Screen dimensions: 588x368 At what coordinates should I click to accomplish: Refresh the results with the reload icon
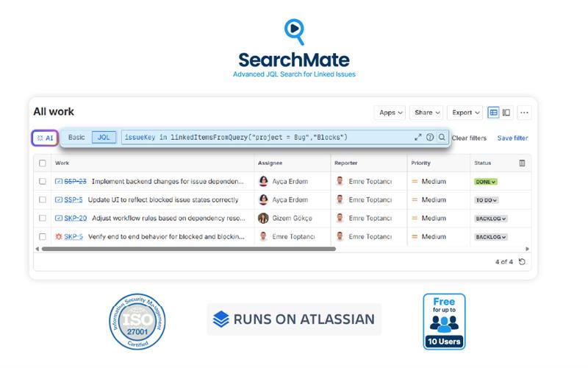(522, 262)
